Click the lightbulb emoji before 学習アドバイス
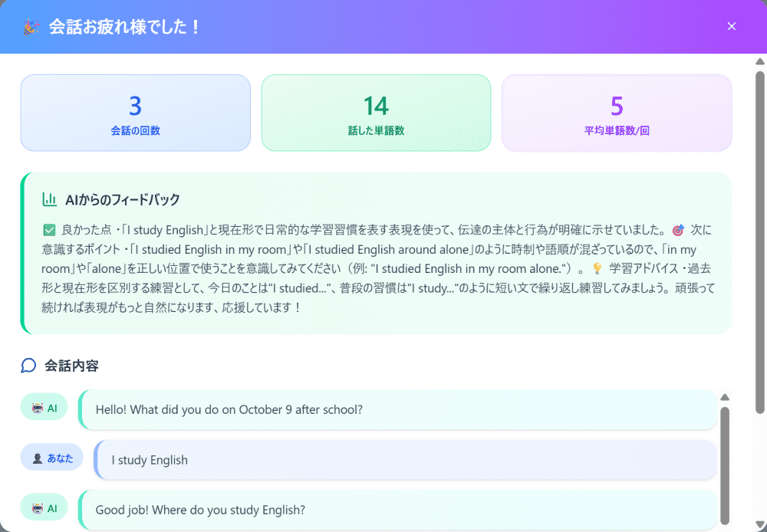Viewport: 767px width, 532px height. click(597, 269)
